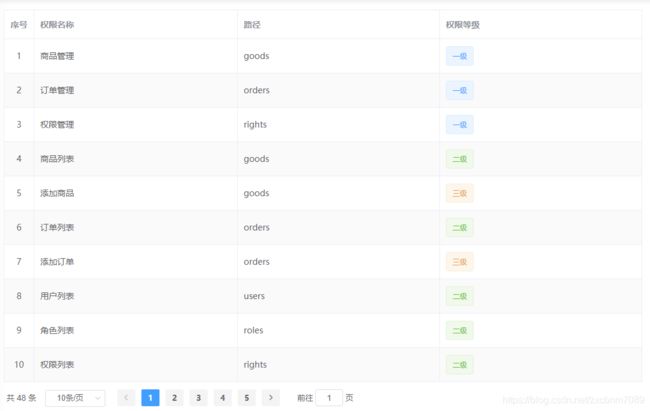Select the 订单管理 row name
Screen dimensions: 650x411
(x=57, y=90)
